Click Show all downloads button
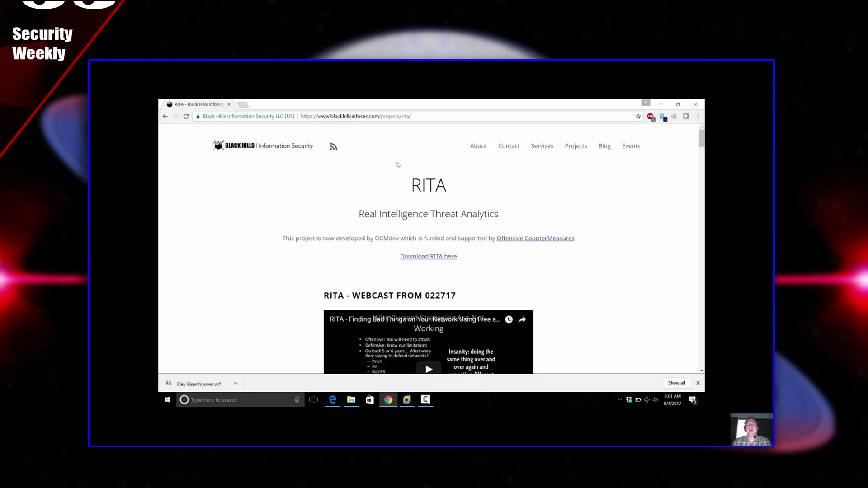 point(677,383)
